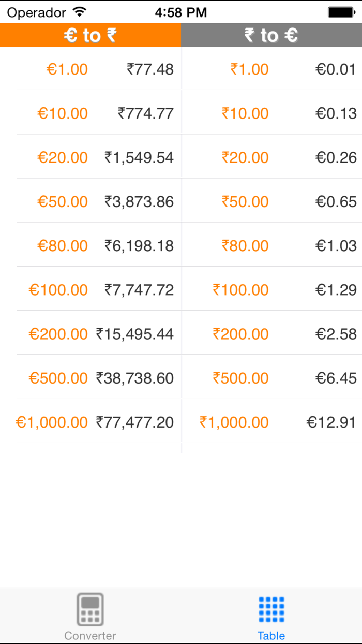Viewport: 362px width, 644px height.
Task: Click the clock showing 4:58 PM
Action: 180,11
